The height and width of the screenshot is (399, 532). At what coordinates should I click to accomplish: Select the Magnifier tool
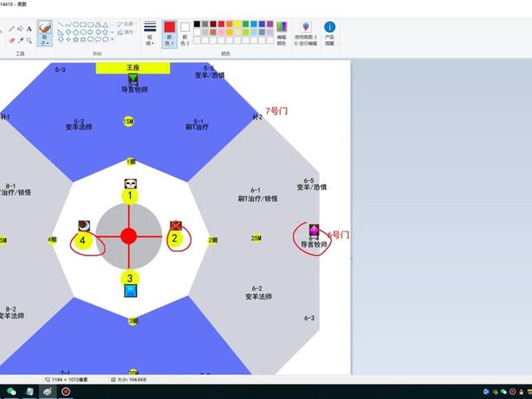(29, 41)
